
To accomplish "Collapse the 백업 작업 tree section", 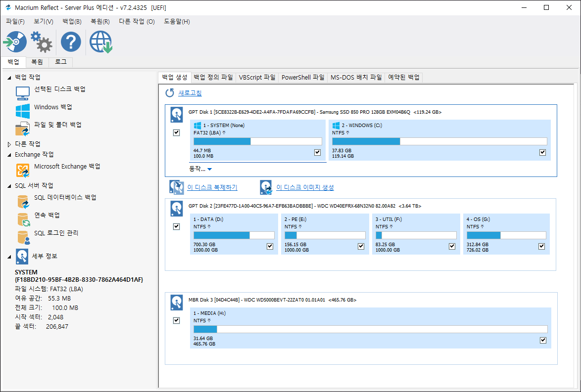I will coord(9,78).
